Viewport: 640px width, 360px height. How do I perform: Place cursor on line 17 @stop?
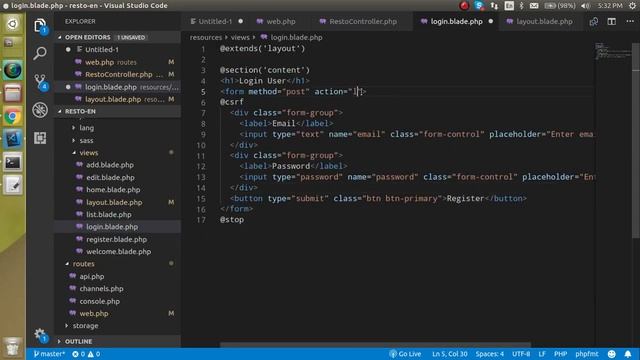click(x=231, y=220)
